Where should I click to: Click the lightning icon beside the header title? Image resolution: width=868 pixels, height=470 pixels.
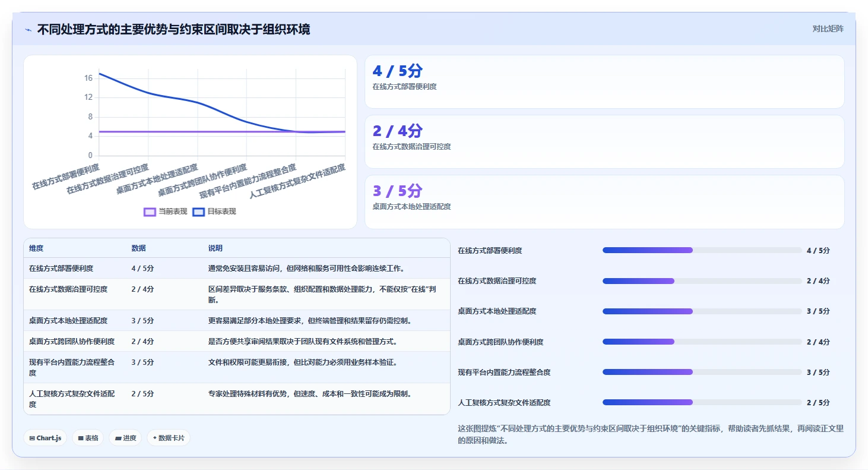[28, 30]
